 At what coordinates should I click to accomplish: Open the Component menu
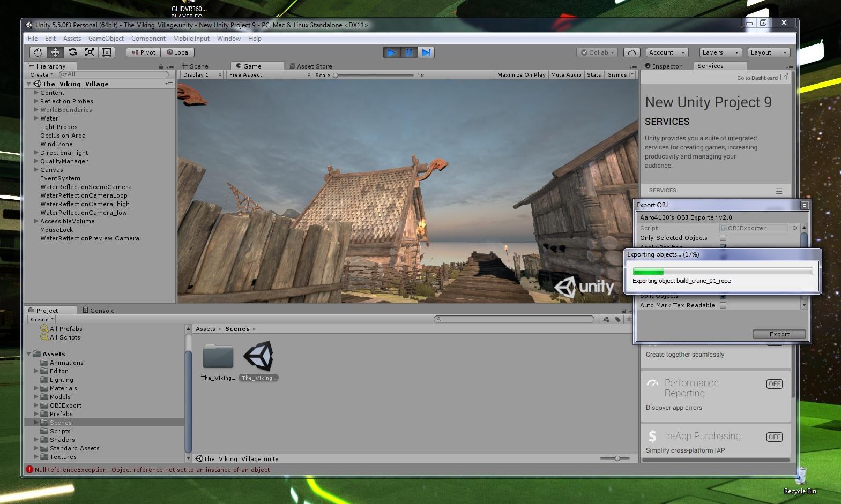coord(148,39)
